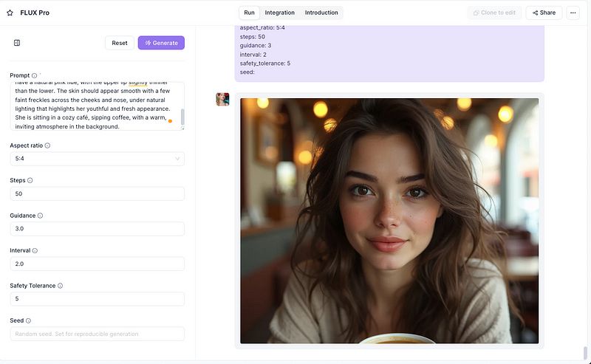The height and width of the screenshot is (364, 591).
Task: Click the FLUX Pro title text
Action: 35,13
